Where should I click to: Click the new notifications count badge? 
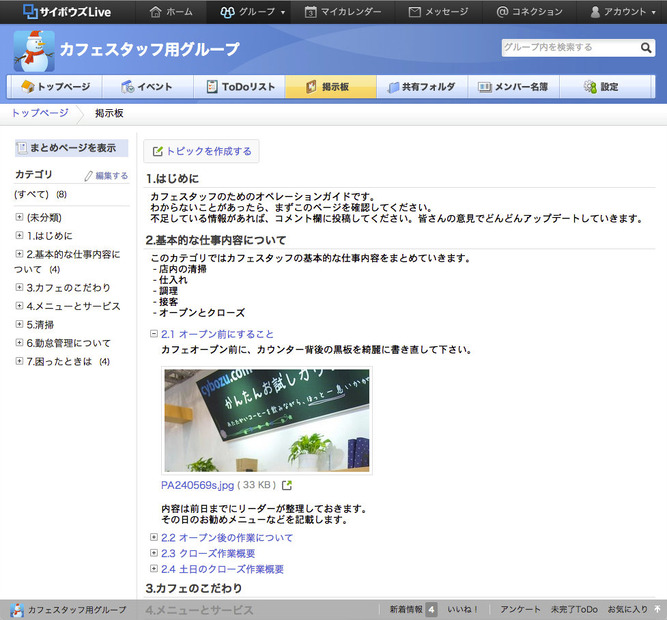[x=431, y=609]
